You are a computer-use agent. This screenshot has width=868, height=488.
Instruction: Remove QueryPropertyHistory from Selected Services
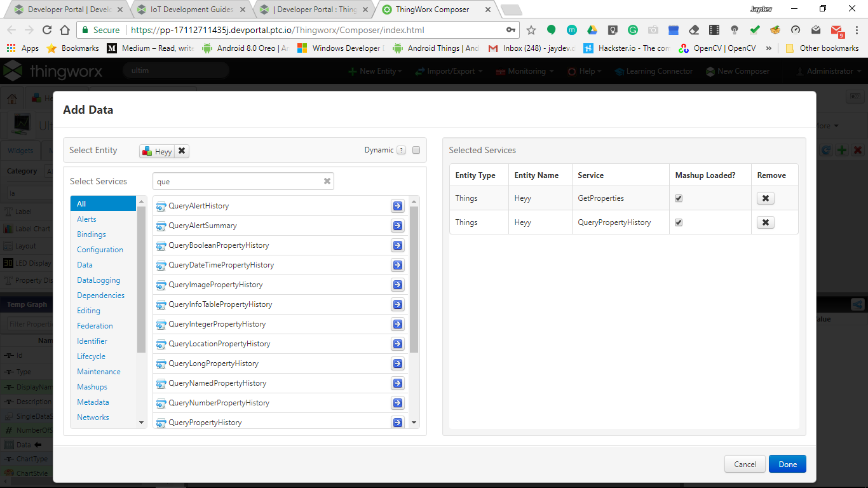point(765,222)
